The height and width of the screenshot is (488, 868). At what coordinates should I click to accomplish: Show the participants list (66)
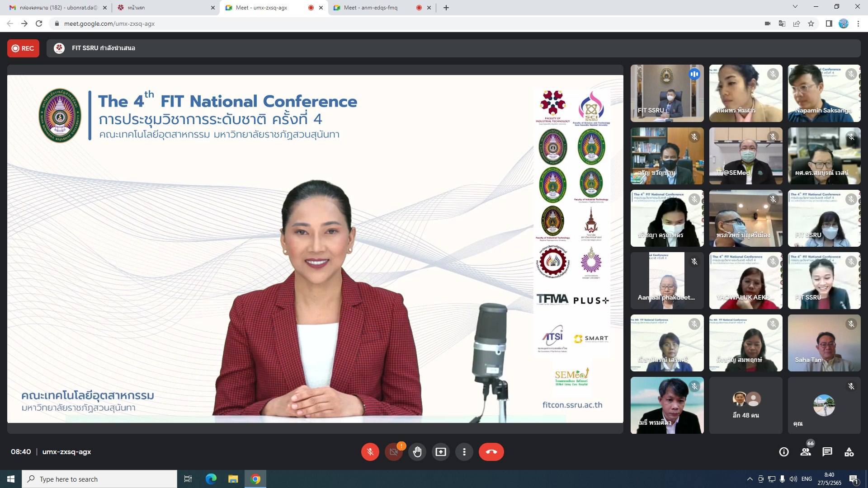pyautogui.click(x=806, y=452)
